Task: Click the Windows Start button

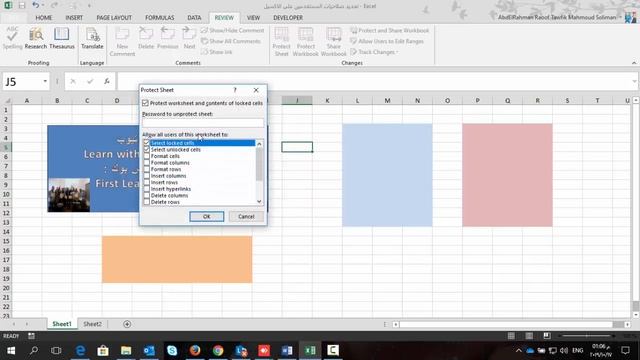Action: point(11,350)
